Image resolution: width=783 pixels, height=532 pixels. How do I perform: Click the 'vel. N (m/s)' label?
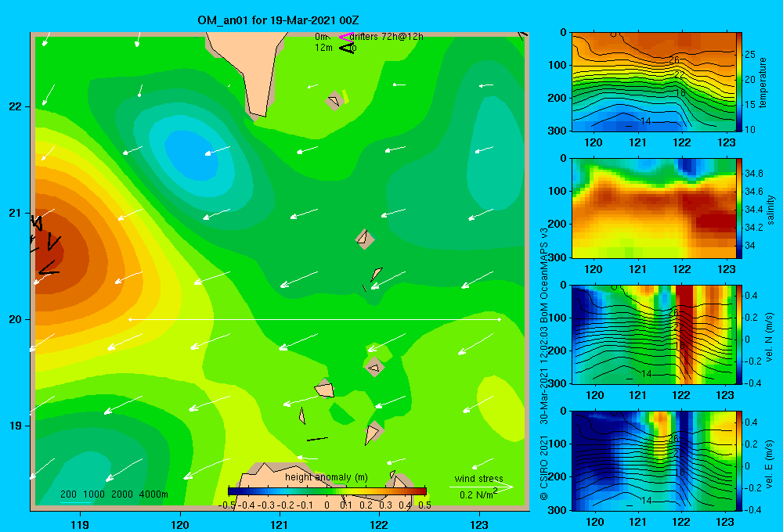click(770, 337)
